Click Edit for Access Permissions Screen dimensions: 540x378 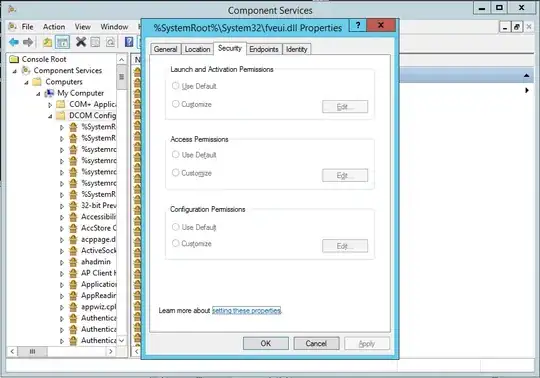(345, 175)
